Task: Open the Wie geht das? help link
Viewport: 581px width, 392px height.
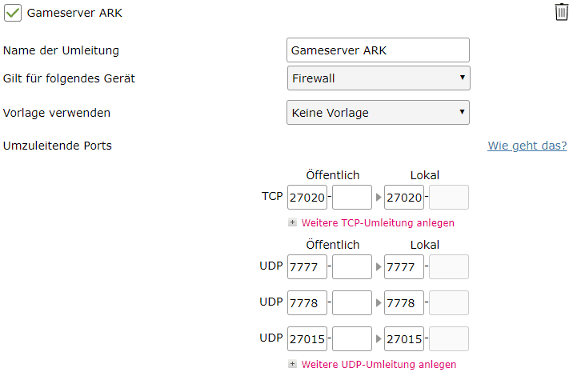Action: pyautogui.click(x=527, y=146)
